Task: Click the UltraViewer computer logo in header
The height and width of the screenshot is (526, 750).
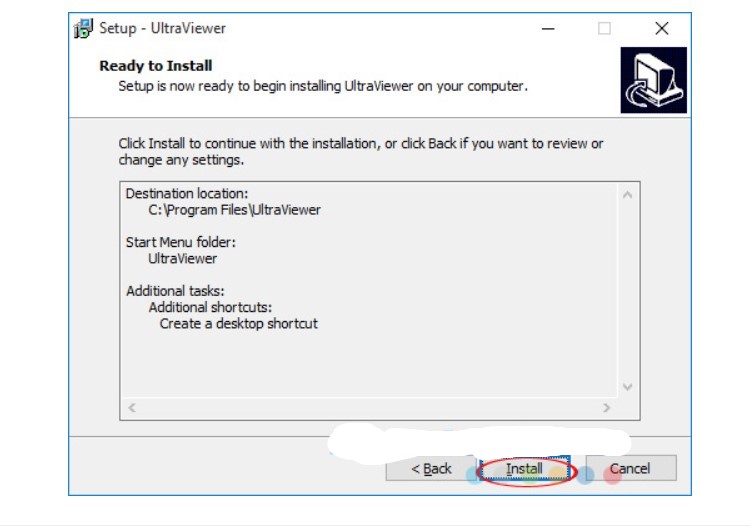Action: tap(653, 80)
